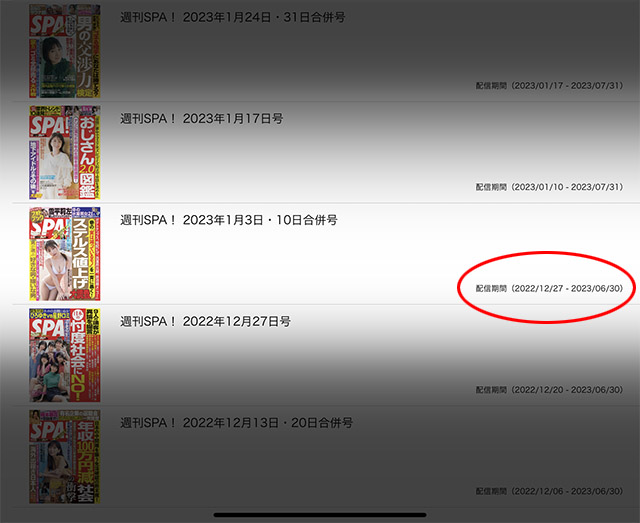Select title 週刊SPA！ 2022年12月27日号
Image resolution: width=640 pixels, height=523 pixels.
tap(205, 321)
